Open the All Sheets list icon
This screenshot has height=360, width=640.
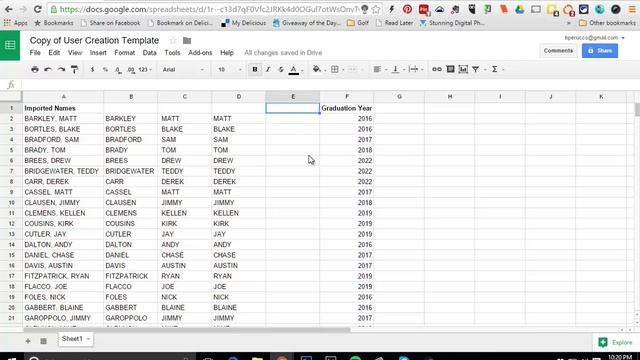43,341
